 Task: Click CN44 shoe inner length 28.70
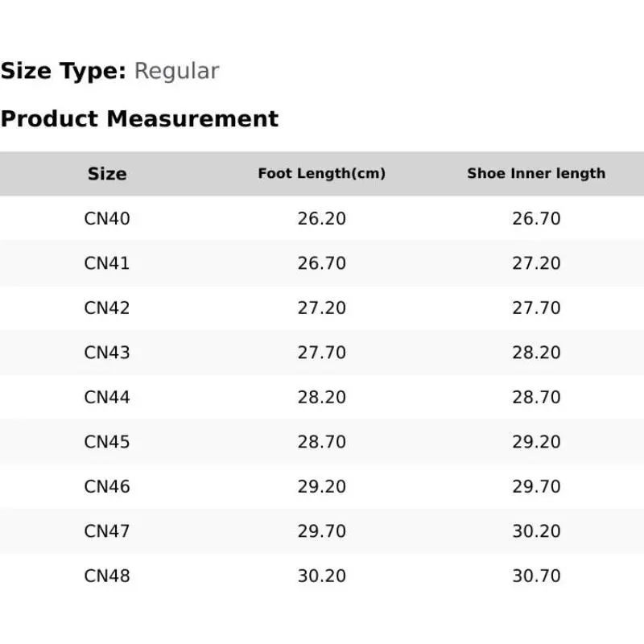[x=536, y=397]
